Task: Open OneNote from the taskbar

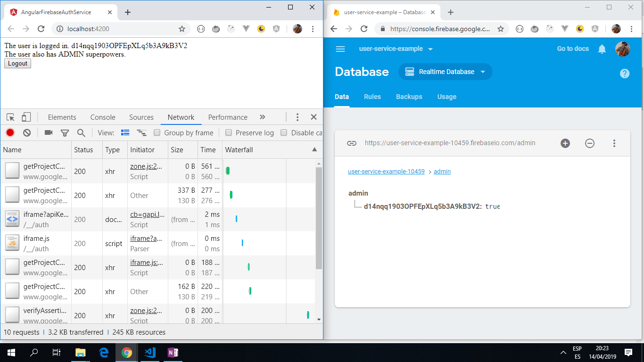Action: click(173, 353)
